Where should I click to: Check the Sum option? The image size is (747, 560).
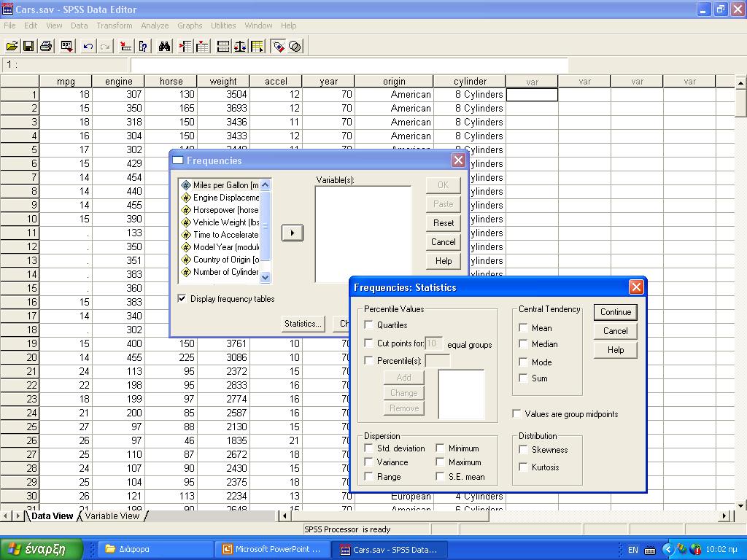click(523, 378)
